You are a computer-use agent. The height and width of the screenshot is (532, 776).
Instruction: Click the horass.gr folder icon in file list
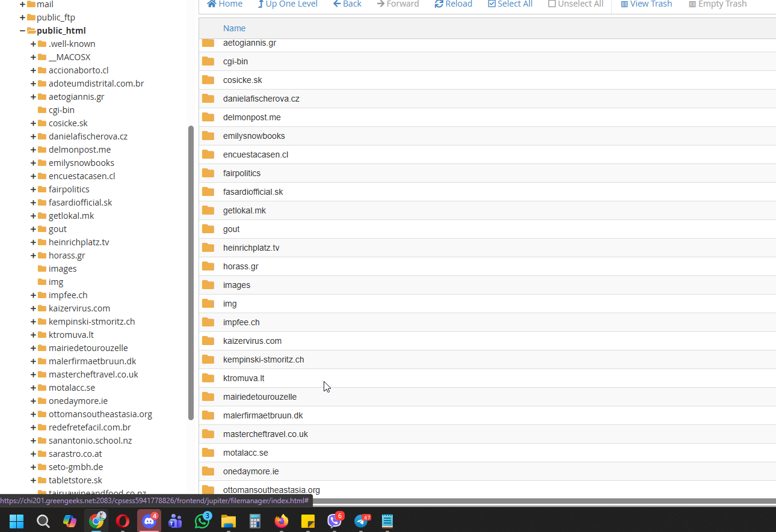[x=208, y=266]
